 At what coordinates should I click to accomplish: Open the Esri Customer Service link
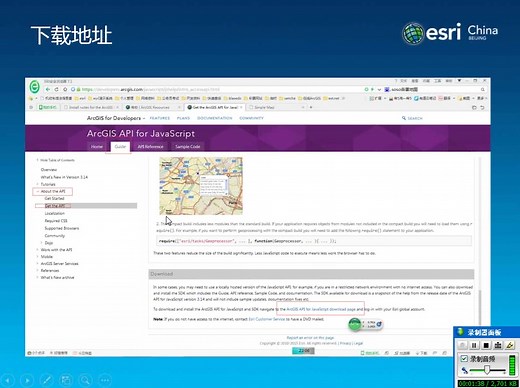pos(267,319)
